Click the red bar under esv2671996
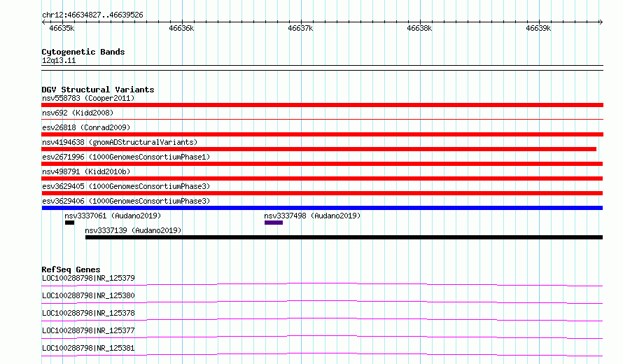Viewport: 623px width, 364px height. click(322, 164)
